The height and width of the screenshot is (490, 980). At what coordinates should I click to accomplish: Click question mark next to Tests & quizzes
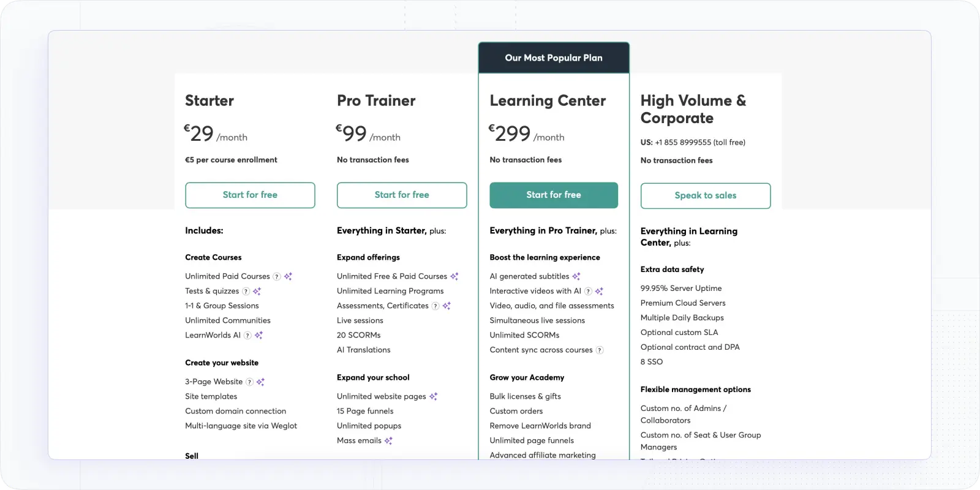pos(246,291)
